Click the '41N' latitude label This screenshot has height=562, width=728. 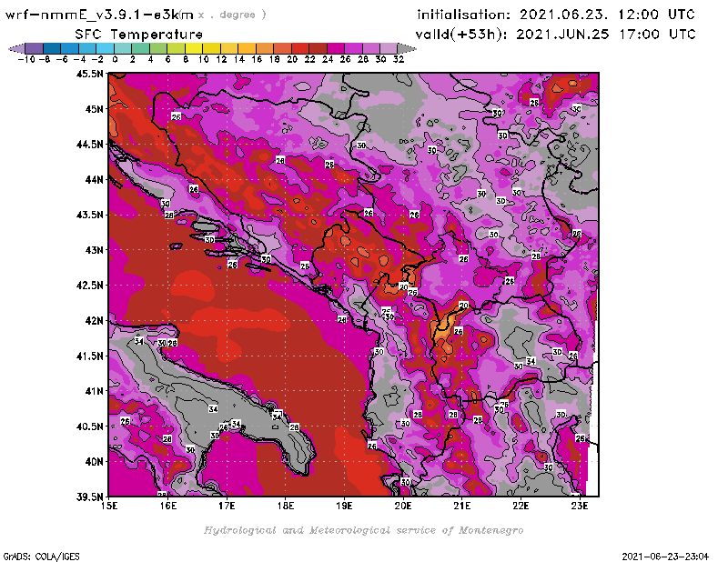tap(94, 391)
